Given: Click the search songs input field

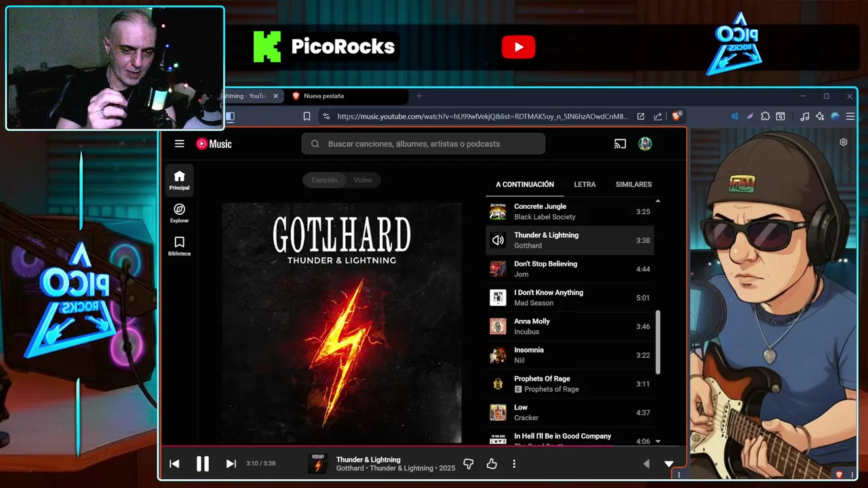Looking at the screenshot, I should click(423, 144).
